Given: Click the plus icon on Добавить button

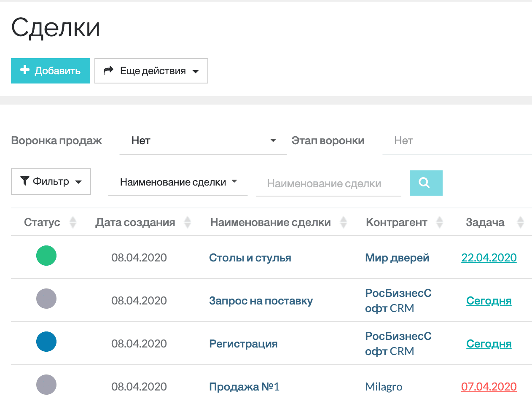Looking at the screenshot, I should [24, 71].
